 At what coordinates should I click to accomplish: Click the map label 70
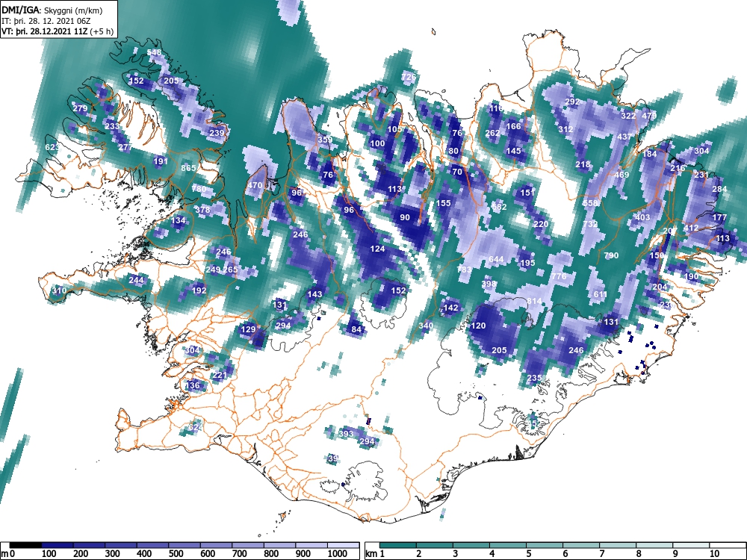(457, 172)
